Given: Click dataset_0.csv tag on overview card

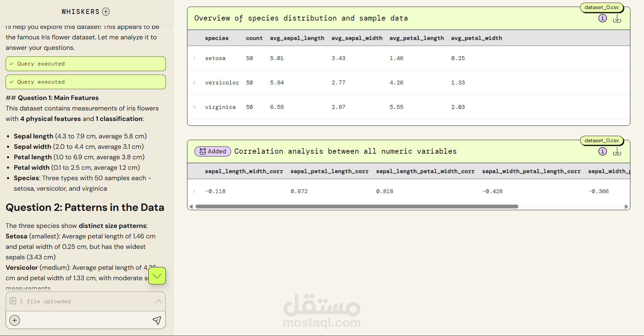Looking at the screenshot, I should pos(601,7).
